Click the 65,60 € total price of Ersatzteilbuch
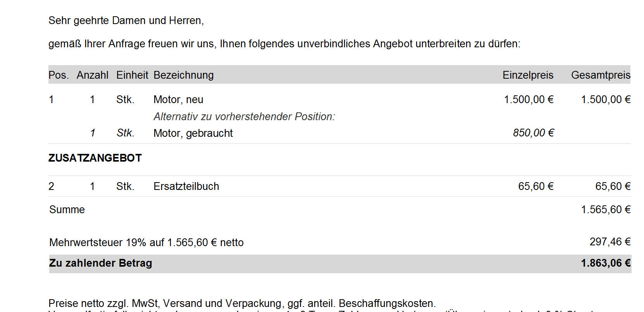Image resolution: width=644 pixels, height=312 pixels. [613, 186]
